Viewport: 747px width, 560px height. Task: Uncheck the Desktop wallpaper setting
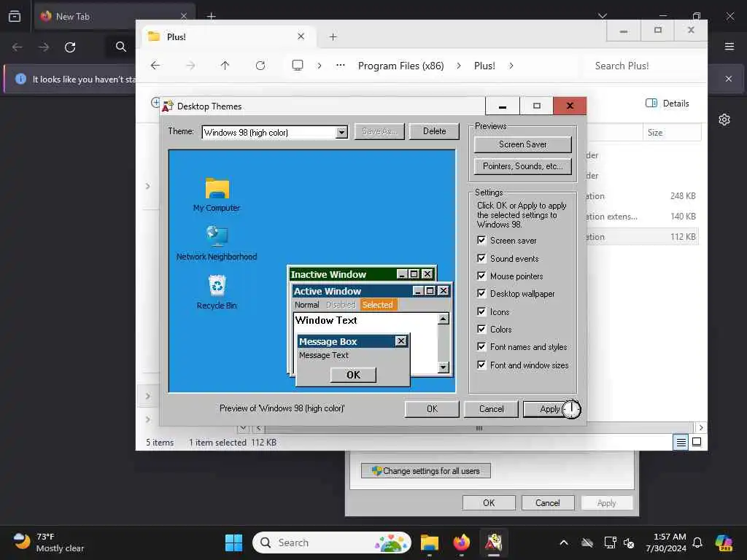click(481, 293)
